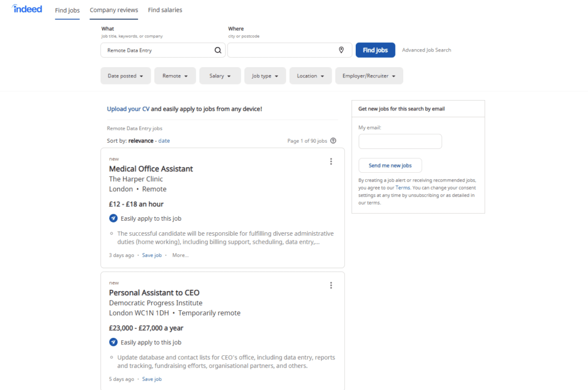Screen dimensions: 588x390
Task: Expand the Date posted filter
Action: coord(125,76)
